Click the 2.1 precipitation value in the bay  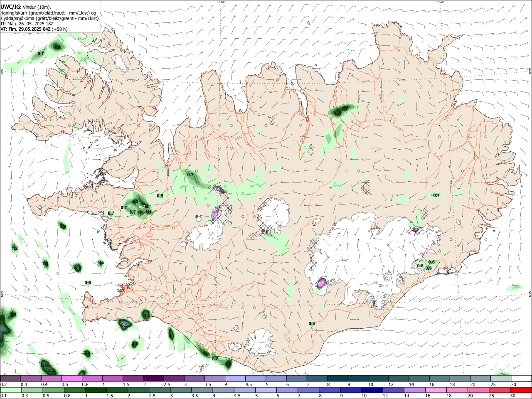[63, 227]
